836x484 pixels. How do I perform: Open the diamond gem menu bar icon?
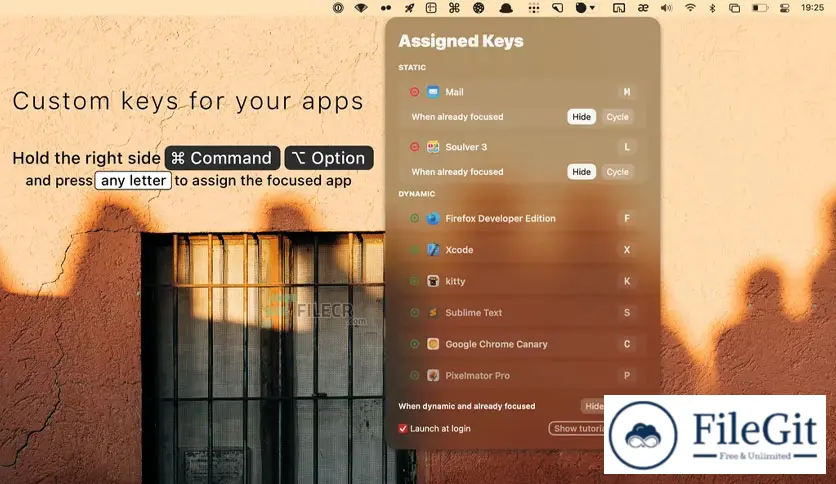click(x=361, y=8)
